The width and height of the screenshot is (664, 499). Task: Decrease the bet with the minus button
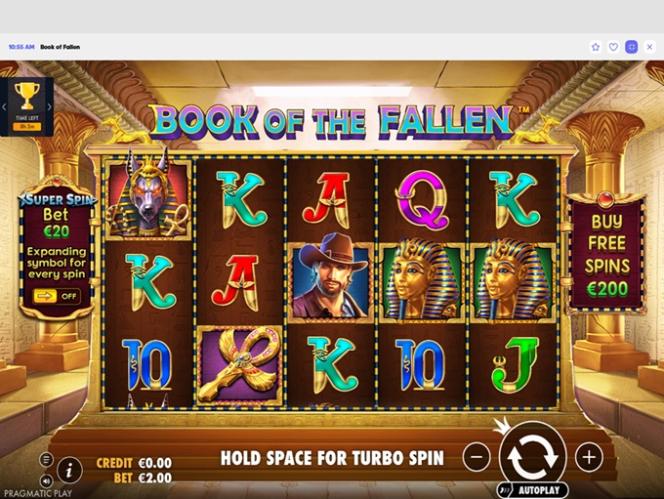477,457
